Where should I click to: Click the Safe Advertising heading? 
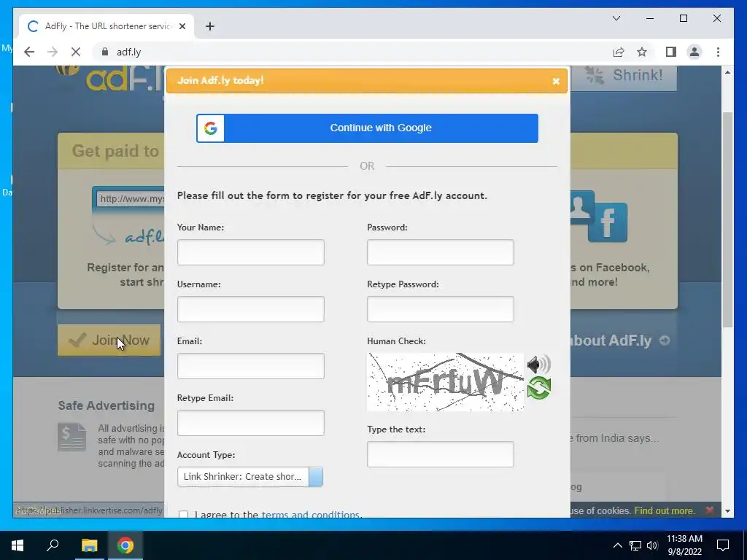click(x=107, y=405)
